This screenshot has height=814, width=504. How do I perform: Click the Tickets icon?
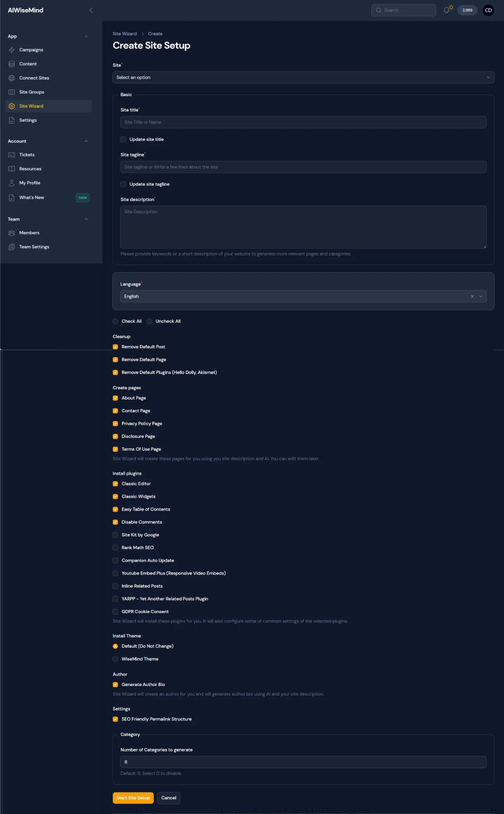pos(12,155)
